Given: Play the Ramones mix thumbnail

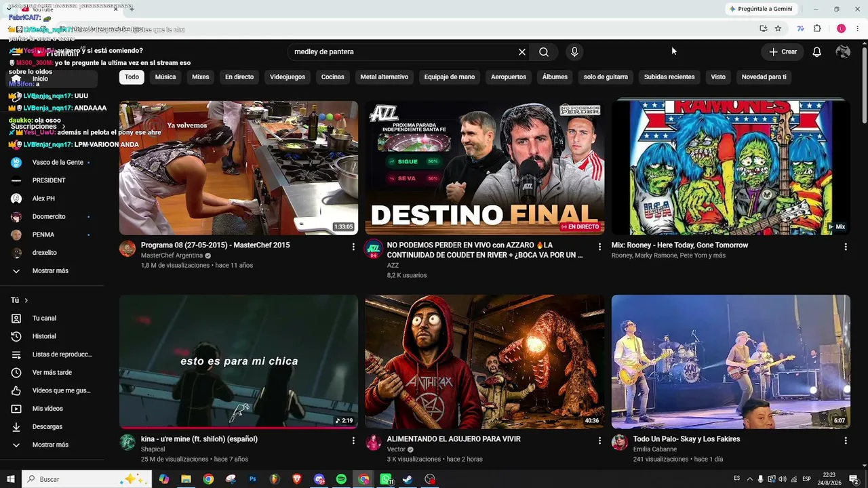Looking at the screenshot, I should (x=730, y=168).
